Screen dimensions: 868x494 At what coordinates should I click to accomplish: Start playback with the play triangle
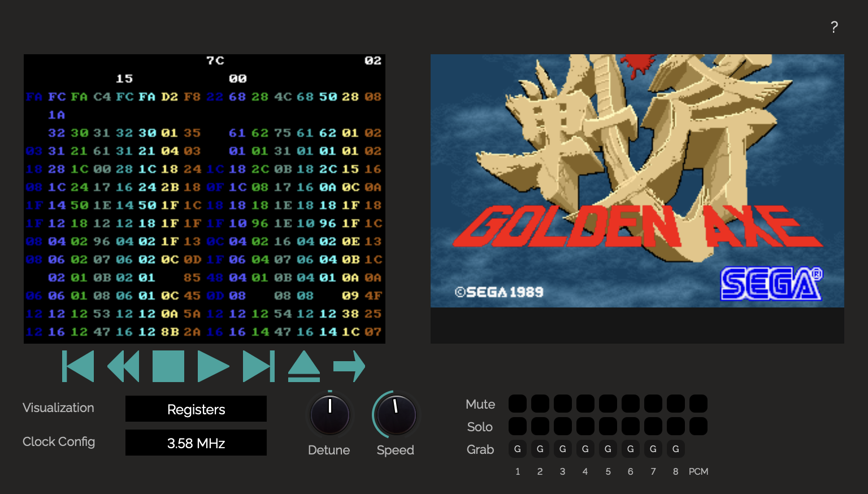(214, 366)
